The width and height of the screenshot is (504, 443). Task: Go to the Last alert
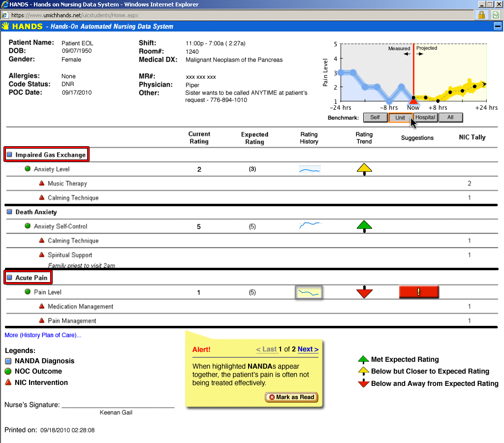(x=266, y=349)
